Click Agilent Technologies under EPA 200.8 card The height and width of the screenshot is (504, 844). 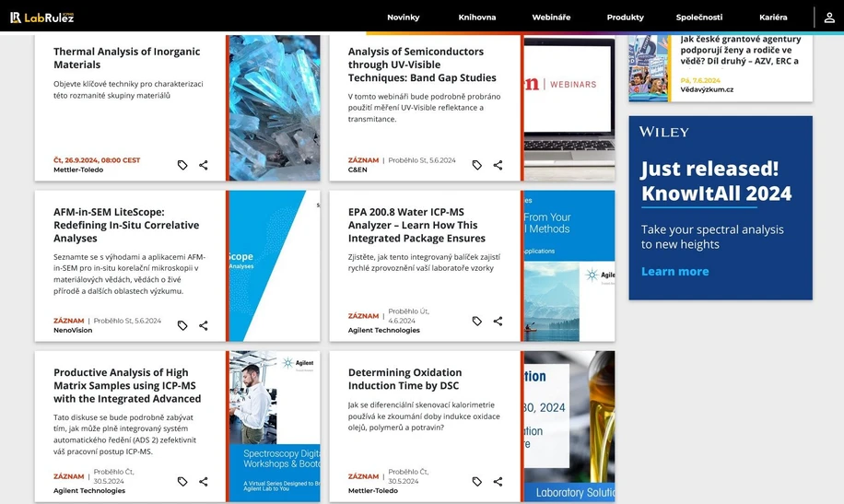pyautogui.click(x=384, y=330)
